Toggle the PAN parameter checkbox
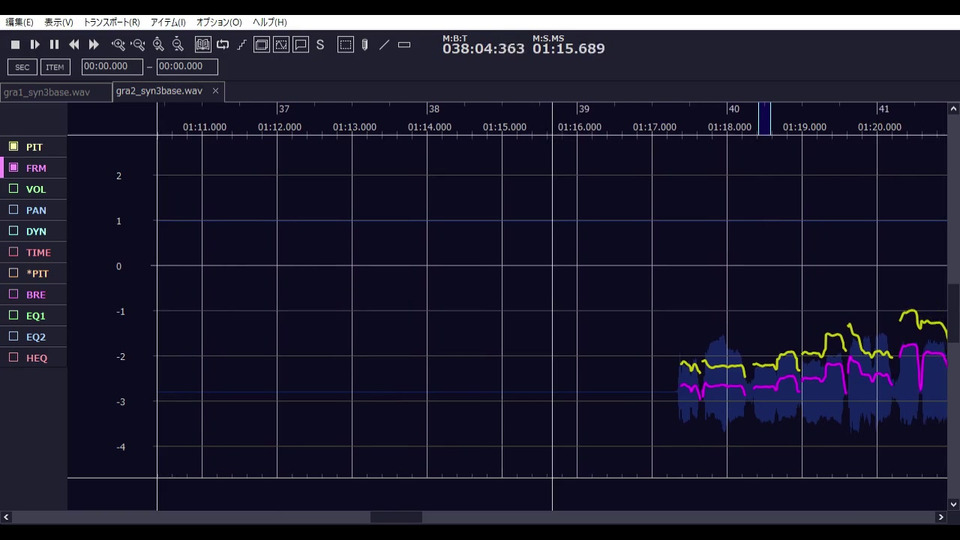Image resolution: width=960 pixels, height=540 pixels. click(x=13, y=209)
